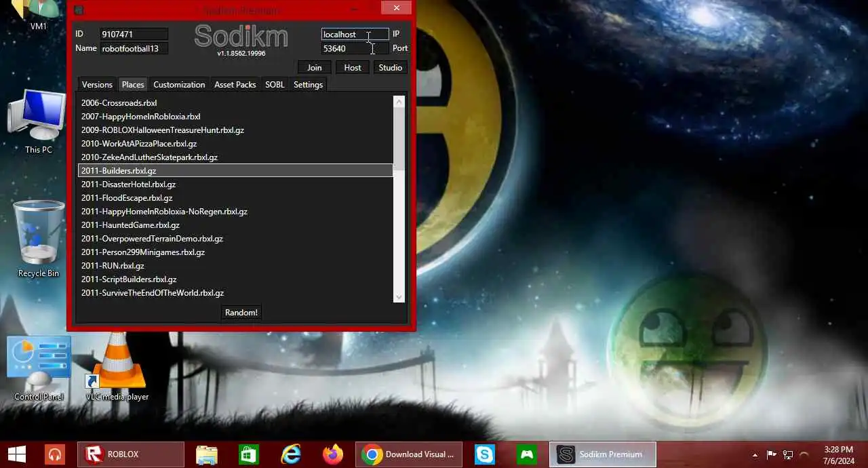
Task: Focus the IP field with localhost
Action: 355,34
